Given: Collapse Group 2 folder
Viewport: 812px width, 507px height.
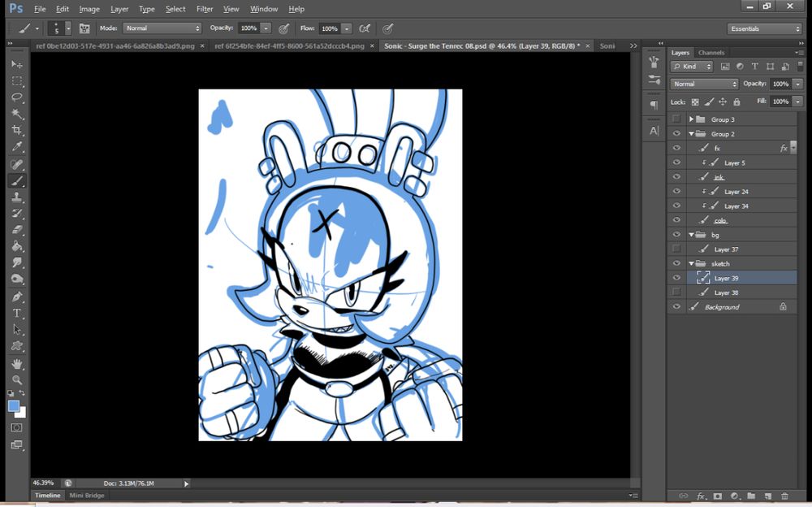Looking at the screenshot, I should (691, 134).
